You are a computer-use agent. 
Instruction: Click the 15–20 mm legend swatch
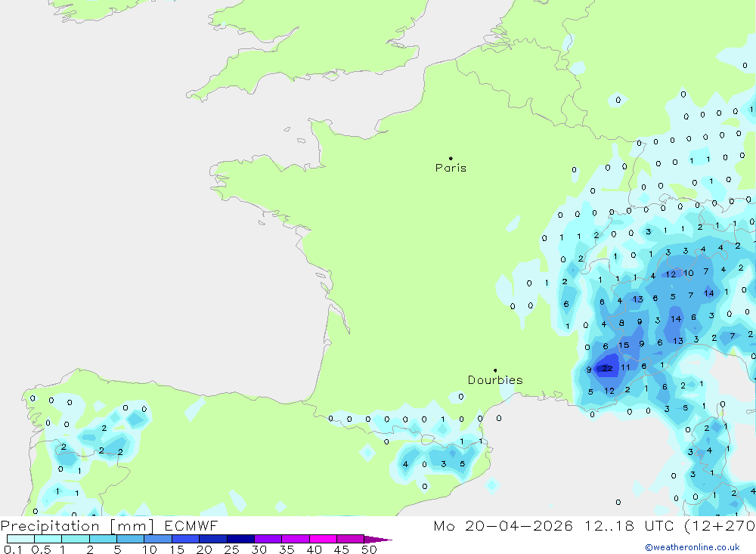[x=186, y=539]
